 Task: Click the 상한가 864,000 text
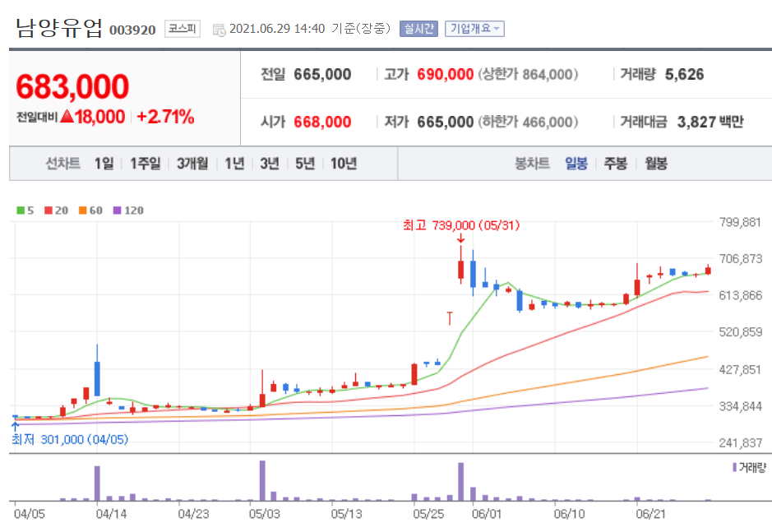(x=528, y=74)
